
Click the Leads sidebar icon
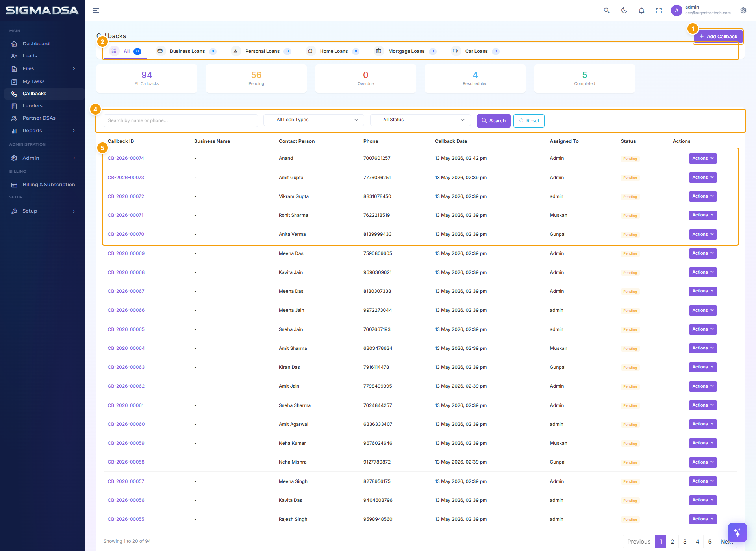tap(14, 56)
